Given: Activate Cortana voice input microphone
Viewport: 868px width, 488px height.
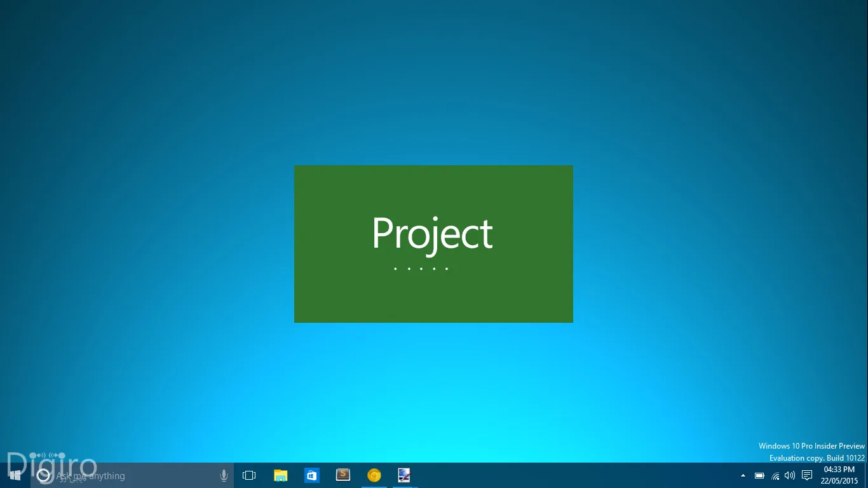Looking at the screenshot, I should (224, 475).
